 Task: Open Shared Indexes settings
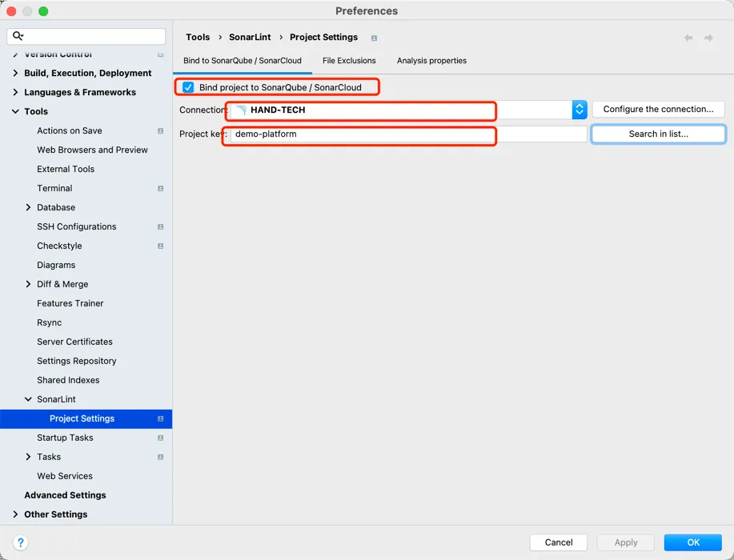[x=68, y=380]
